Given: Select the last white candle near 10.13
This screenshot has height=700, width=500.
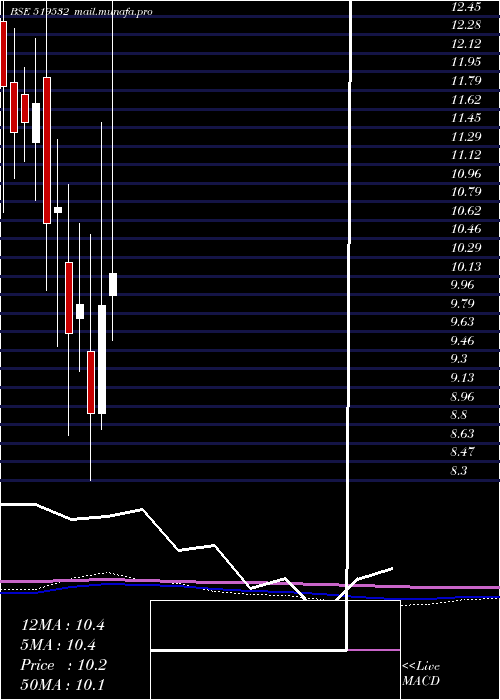Looking at the screenshot, I should pyautogui.click(x=113, y=284).
